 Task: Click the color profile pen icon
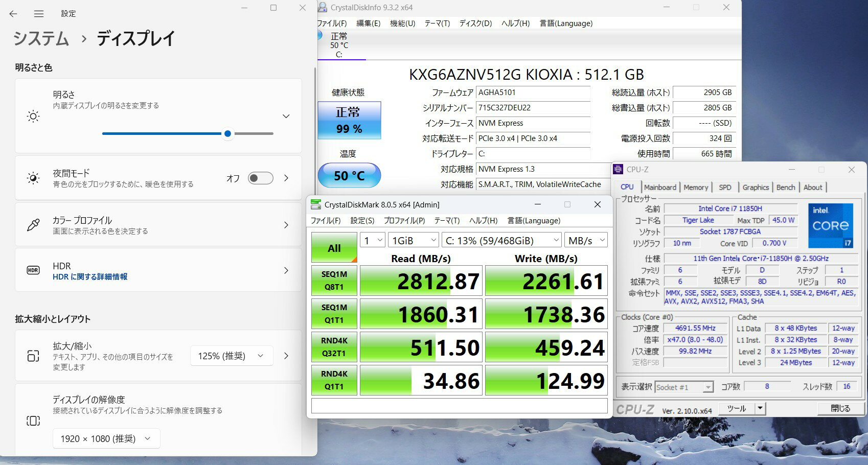tap(33, 225)
